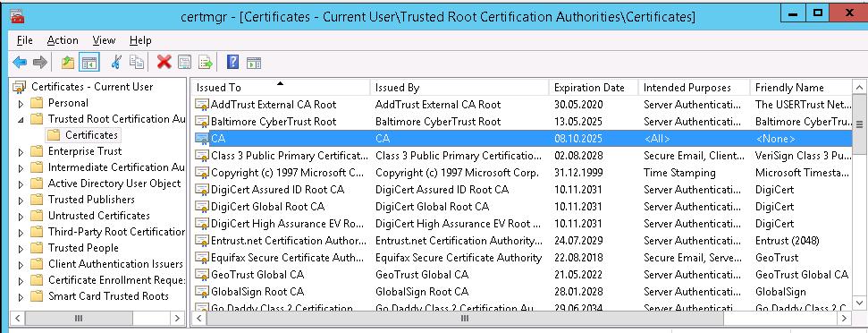868x333 pixels.
Task: Sort by Issued By column header
Action: [x=459, y=88]
